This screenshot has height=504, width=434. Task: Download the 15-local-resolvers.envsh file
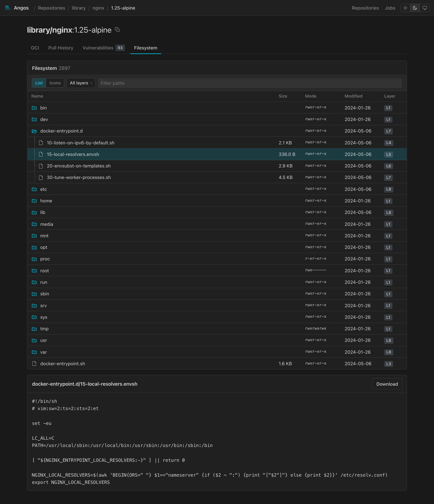click(387, 384)
